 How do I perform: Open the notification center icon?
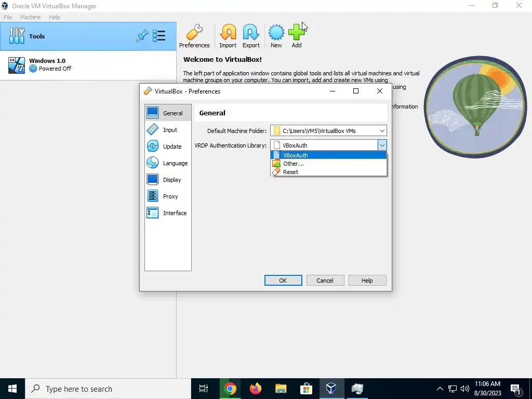coord(516,389)
